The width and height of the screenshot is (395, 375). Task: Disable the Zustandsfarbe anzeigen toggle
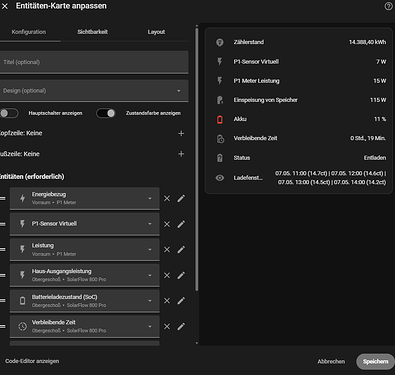tap(106, 113)
